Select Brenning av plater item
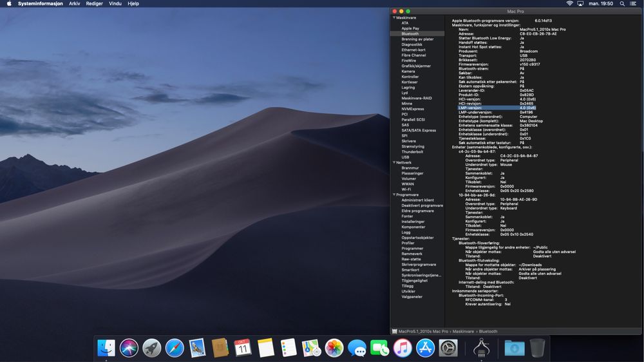 click(x=417, y=39)
